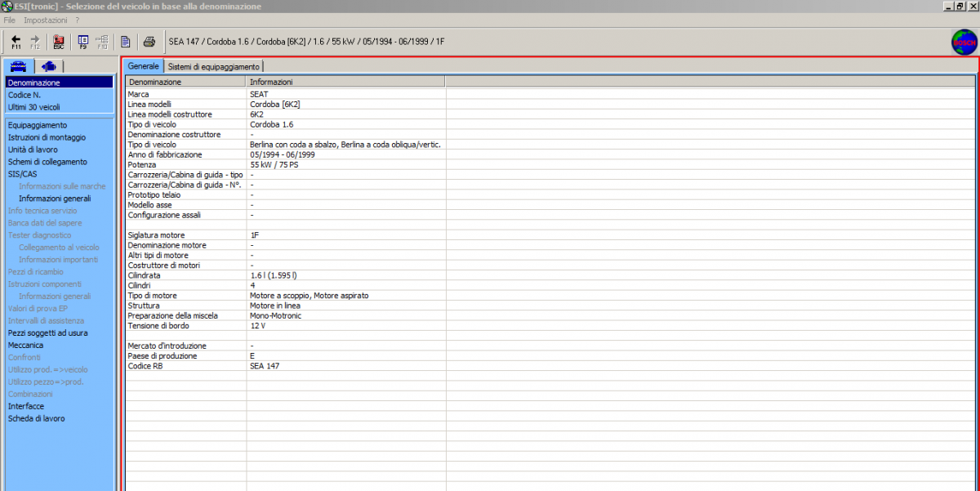Click the Mono-Motronic mixture preparation value
This screenshot has width=980, height=491.
coord(278,315)
